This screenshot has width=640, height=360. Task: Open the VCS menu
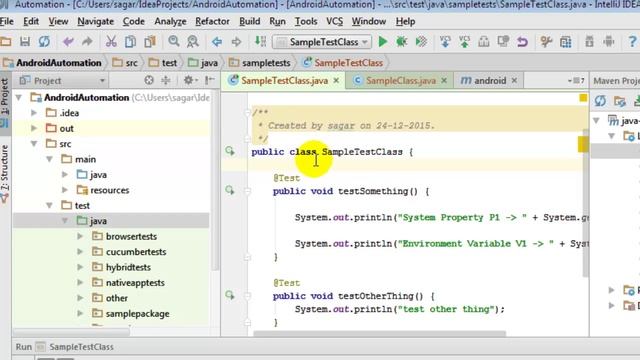(334, 21)
